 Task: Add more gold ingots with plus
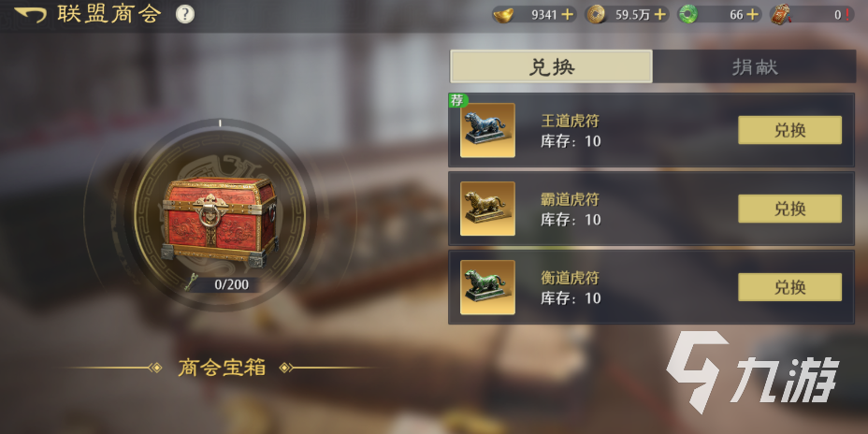(x=567, y=15)
